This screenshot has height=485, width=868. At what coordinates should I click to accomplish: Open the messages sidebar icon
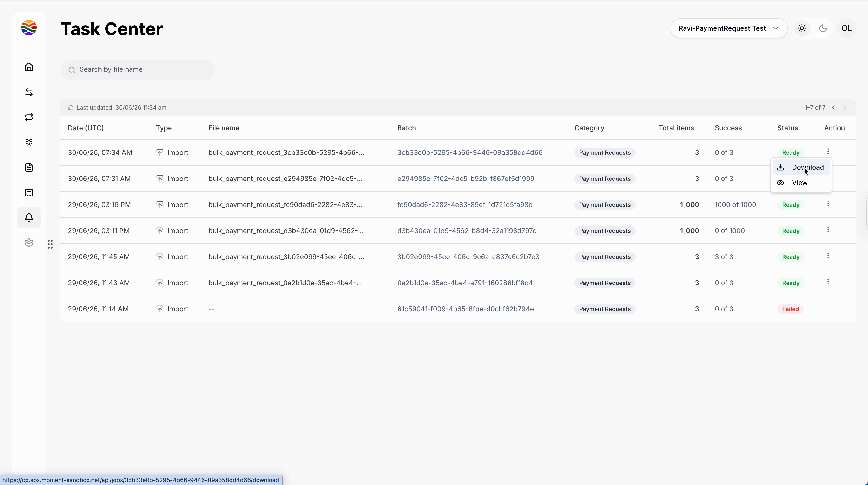29,193
